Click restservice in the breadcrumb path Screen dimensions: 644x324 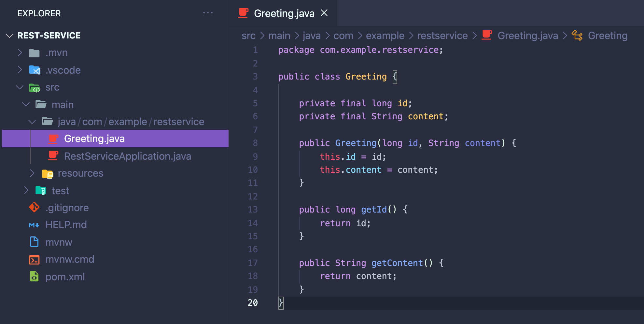click(x=442, y=36)
